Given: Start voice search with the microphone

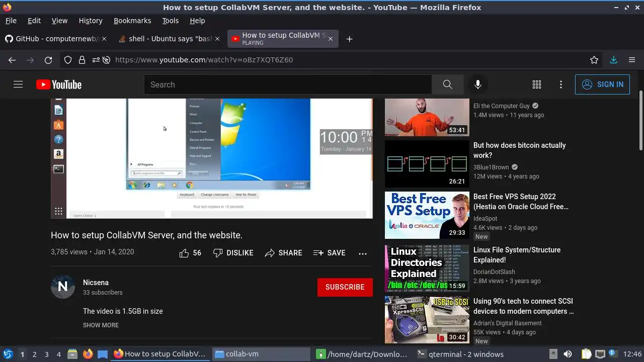Looking at the screenshot, I should (x=478, y=84).
